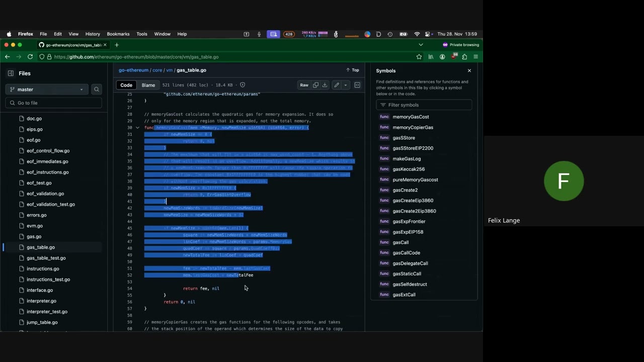This screenshot has width=644, height=362.
Task: Search files with the magnifier icon
Action: pos(97,89)
